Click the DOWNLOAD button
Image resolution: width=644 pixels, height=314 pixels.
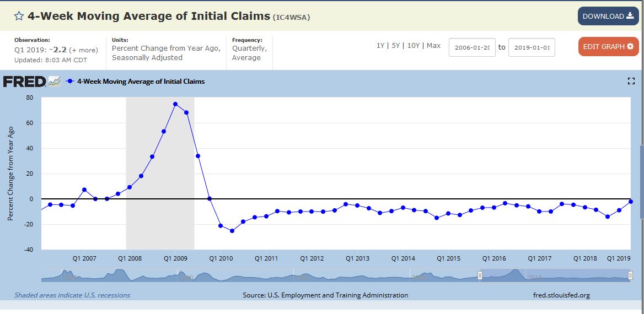click(608, 17)
